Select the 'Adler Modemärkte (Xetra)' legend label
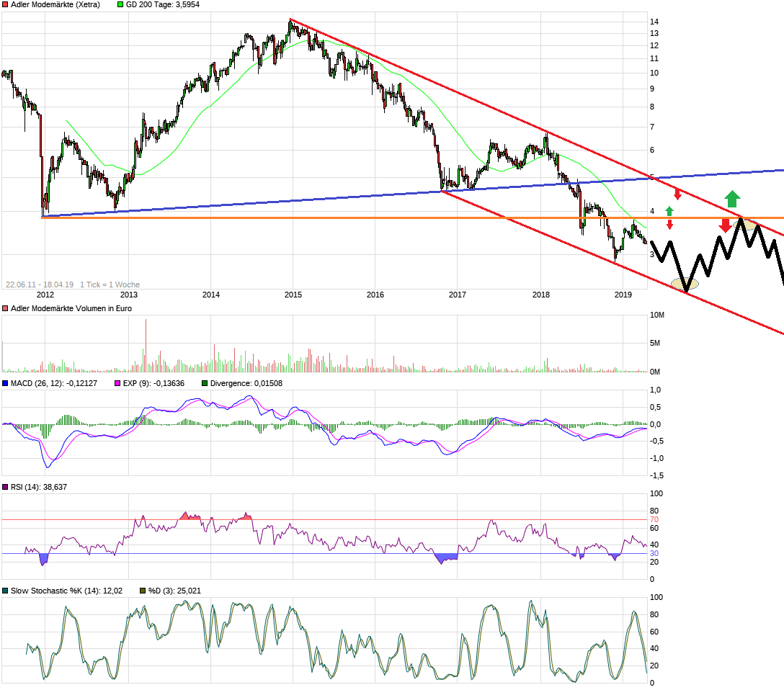Screen dimensions: 784x690 (x=55, y=4)
